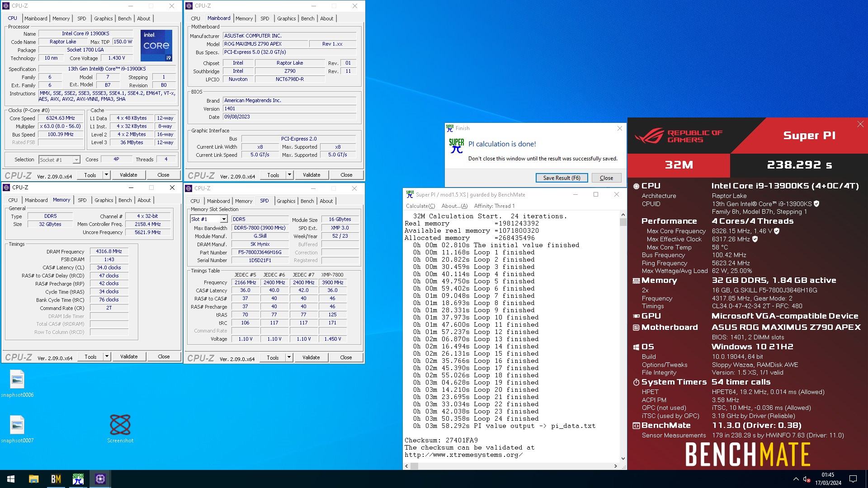The image size is (868, 488).
Task: Open Graphics tab in Mainboard window
Action: pos(286,19)
